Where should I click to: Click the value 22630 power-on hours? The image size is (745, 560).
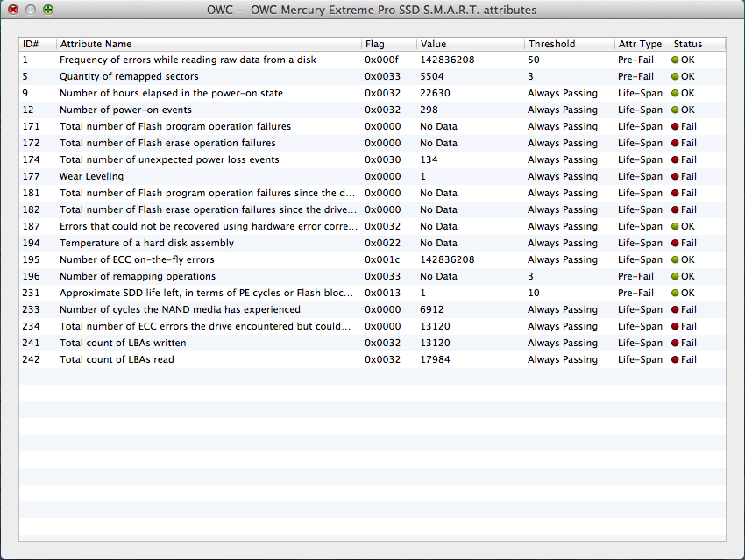(435, 93)
